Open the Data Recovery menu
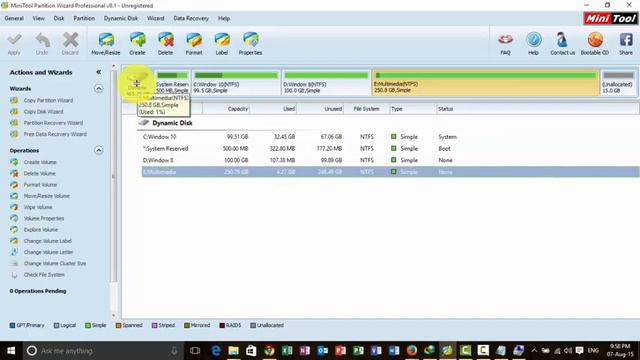This screenshot has width=640, height=360. 191,18
